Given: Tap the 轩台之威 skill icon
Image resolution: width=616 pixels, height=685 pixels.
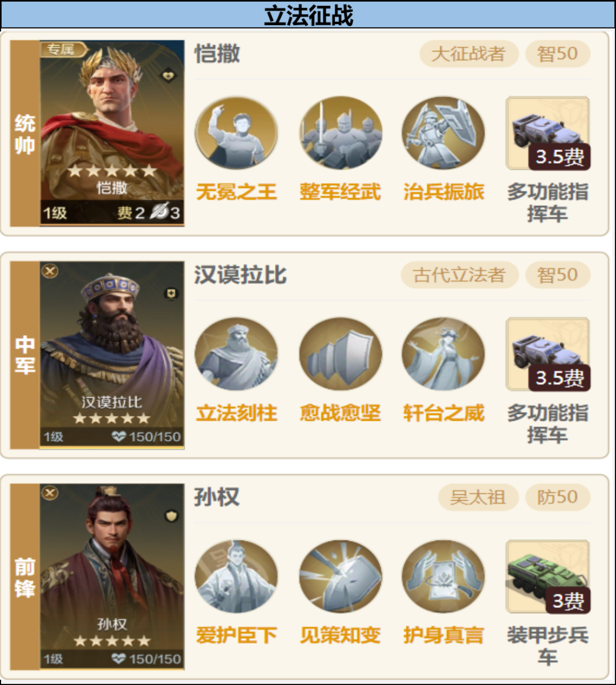Looking at the screenshot, I should point(443,354).
